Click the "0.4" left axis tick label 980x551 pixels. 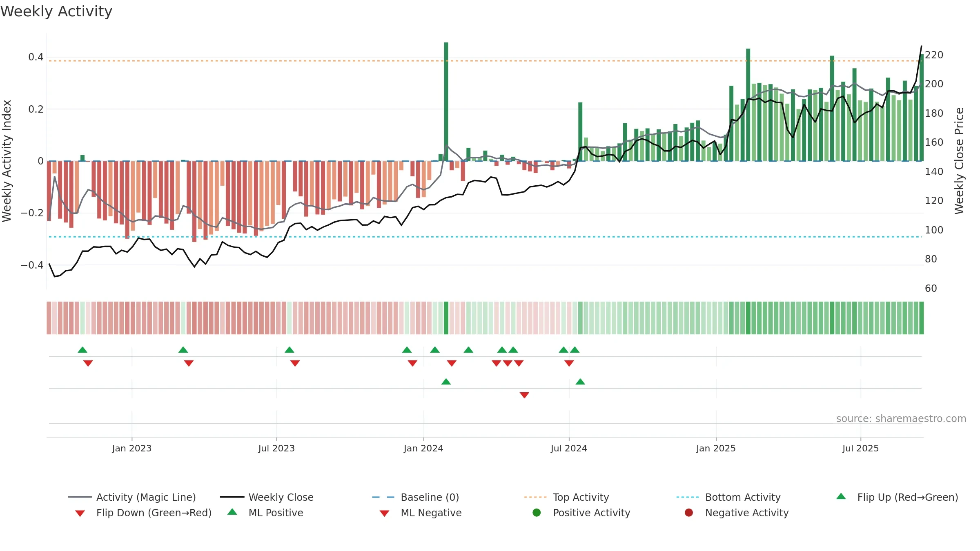(36, 57)
